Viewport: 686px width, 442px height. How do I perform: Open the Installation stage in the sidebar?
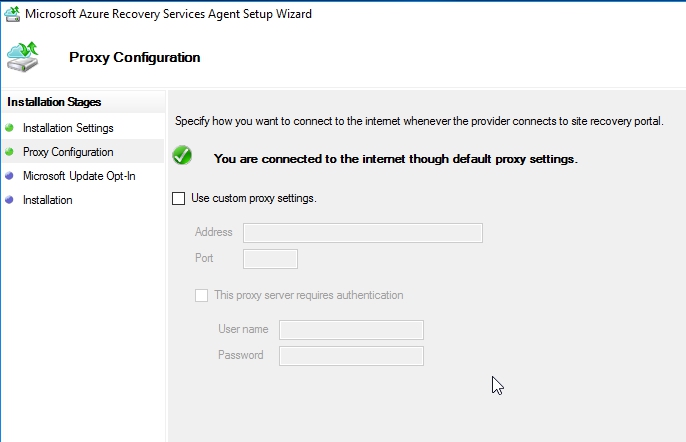click(x=48, y=200)
